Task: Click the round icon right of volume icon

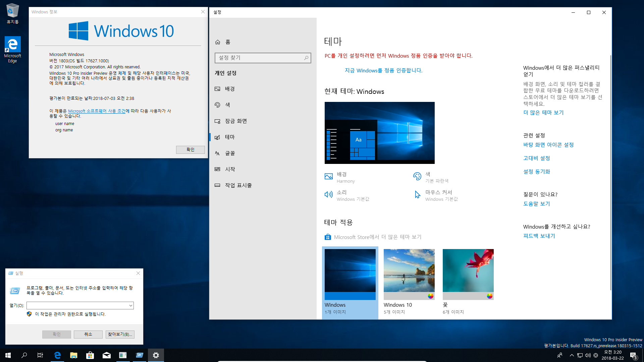Action: (596, 355)
